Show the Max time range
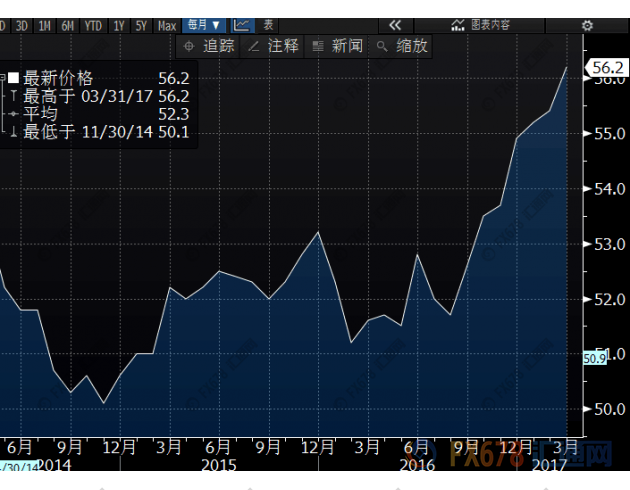Screen dimensions: 630x490 167,26
